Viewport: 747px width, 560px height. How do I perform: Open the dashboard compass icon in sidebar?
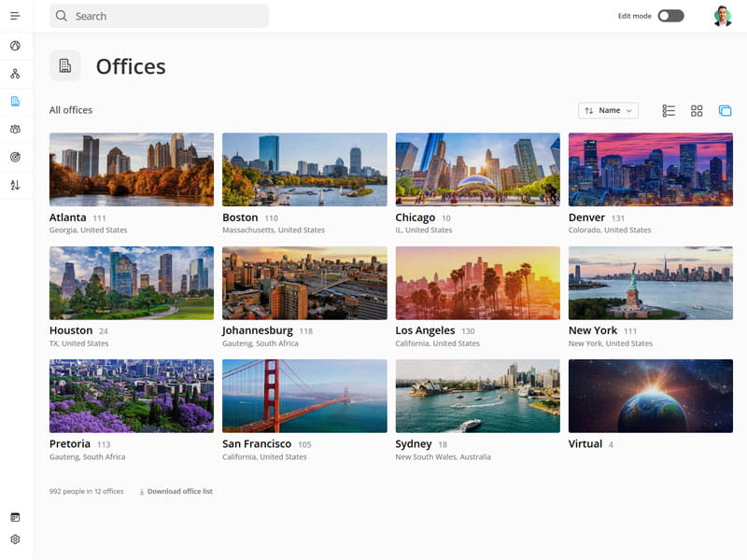(14, 45)
